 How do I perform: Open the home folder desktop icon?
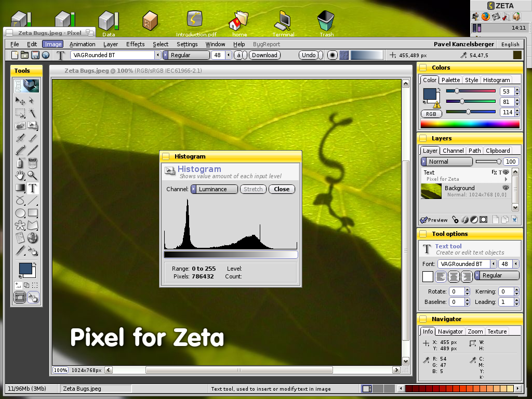[239, 23]
